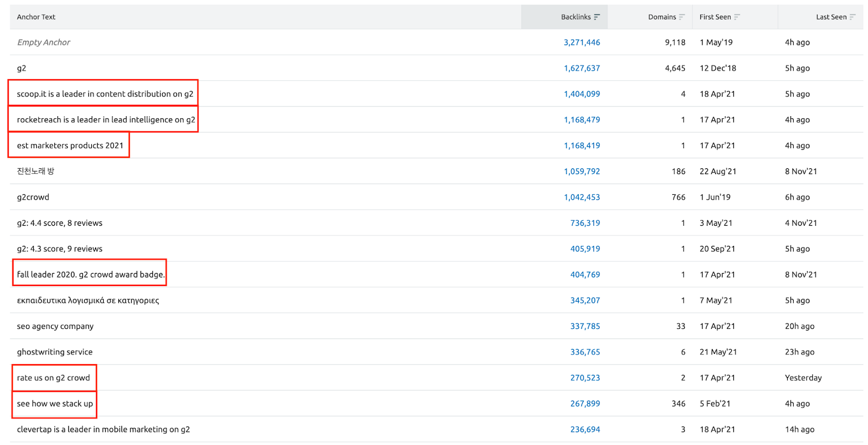This screenshot has height=445, width=868.
Task: Select anchor "g2: 4.3 score, 9 reviews"
Action: pyautogui.click(x=60, y=249)
